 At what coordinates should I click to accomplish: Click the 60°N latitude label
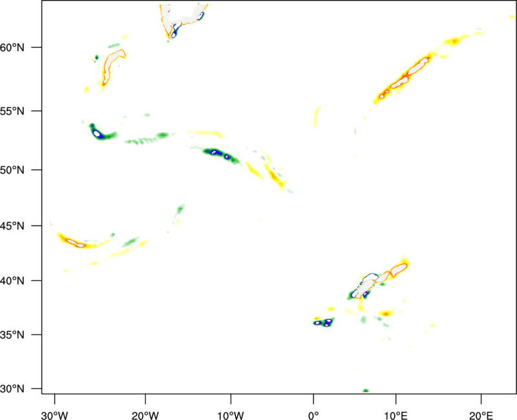click(x=12, y=47)
